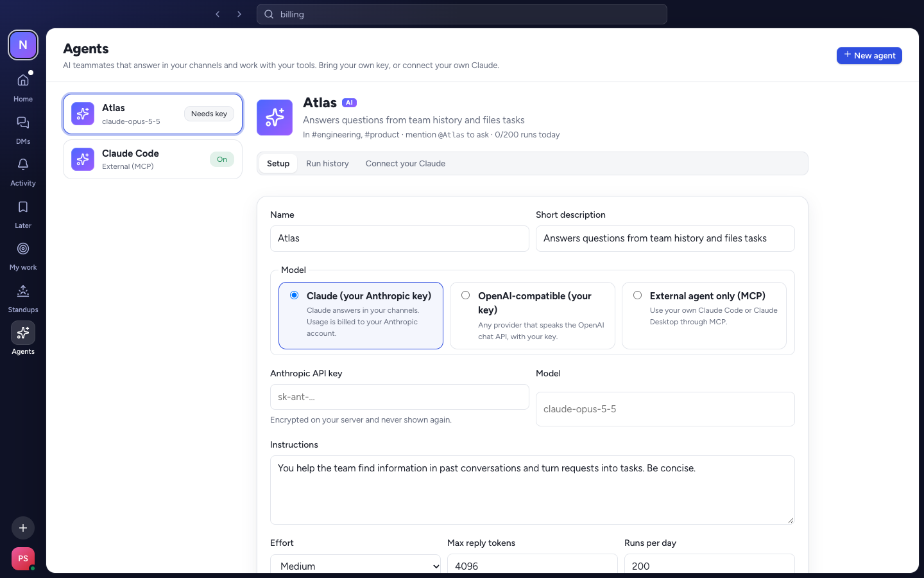Screen dimensions: 924x578
Task: Open the Activity bell icon
Action: (23, 164)
